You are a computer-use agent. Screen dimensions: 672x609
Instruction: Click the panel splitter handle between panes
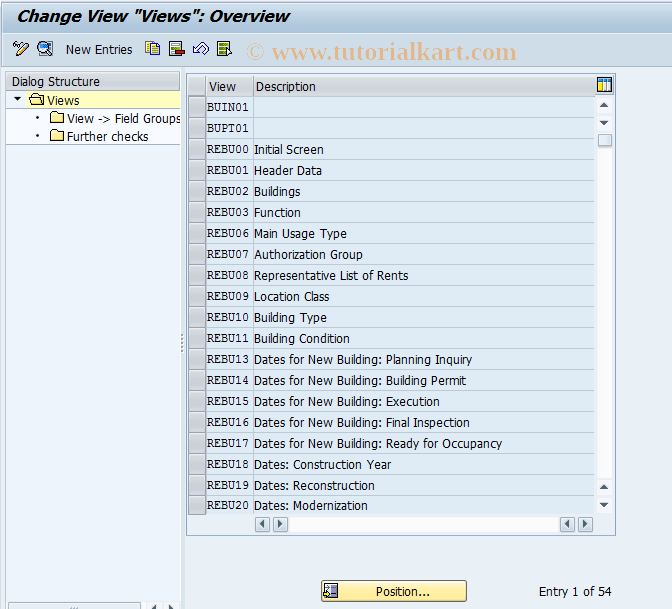click(182, 343)
